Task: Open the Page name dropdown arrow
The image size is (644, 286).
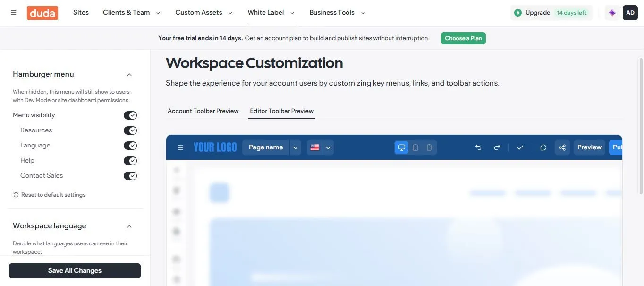Action: coord(296,147)
